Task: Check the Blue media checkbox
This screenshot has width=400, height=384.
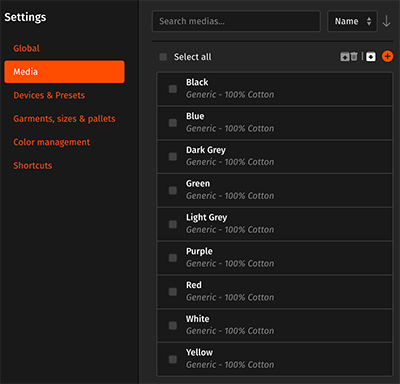Action: (x=173, y=123)
